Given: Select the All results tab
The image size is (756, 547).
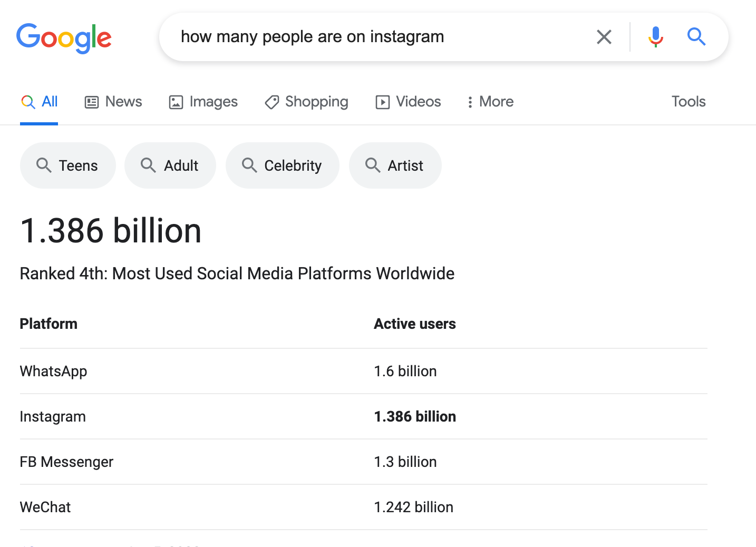Looking at the screenshot, I should coord(39,102).
